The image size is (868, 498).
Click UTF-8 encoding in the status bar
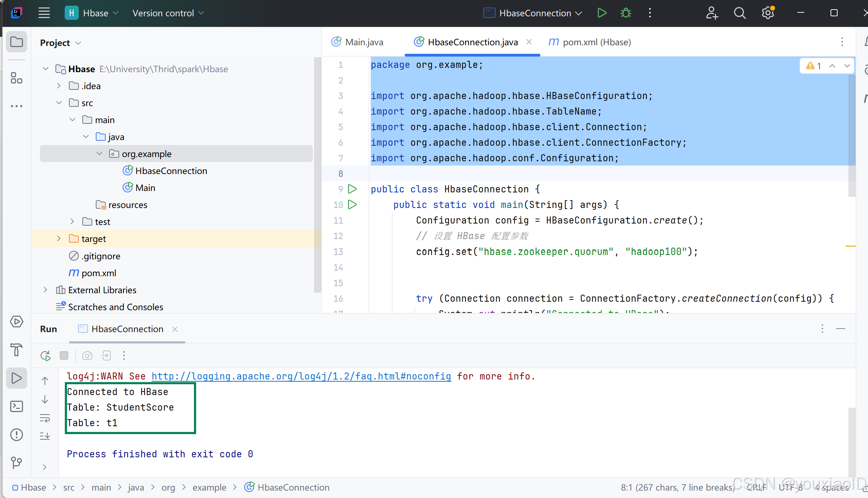coord(790,487)
